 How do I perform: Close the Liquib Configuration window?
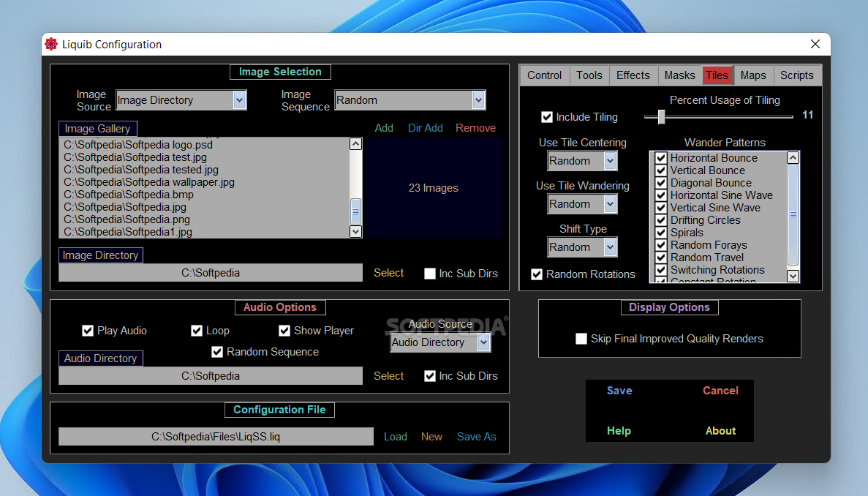tap(815, 45)
